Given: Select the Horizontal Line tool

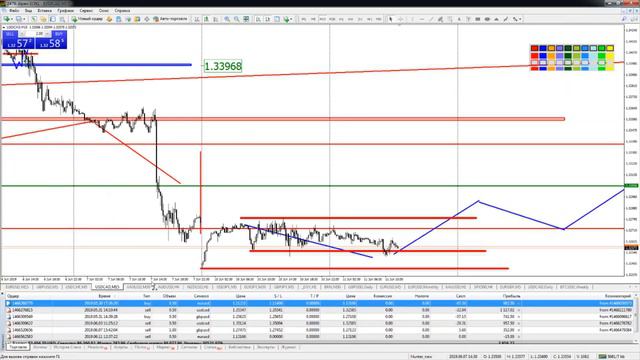Looking at the screenshot, I should click(422, 19).
